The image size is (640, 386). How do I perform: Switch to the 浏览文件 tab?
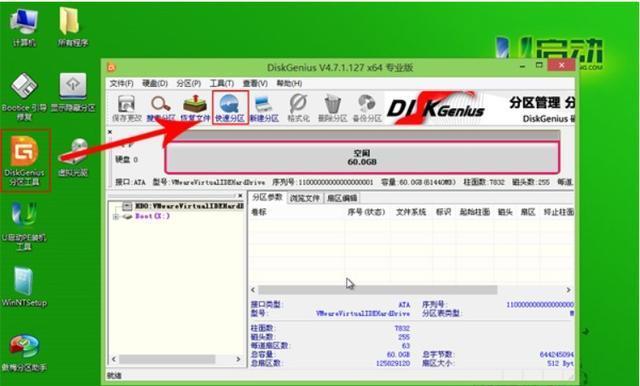point(304,198)
